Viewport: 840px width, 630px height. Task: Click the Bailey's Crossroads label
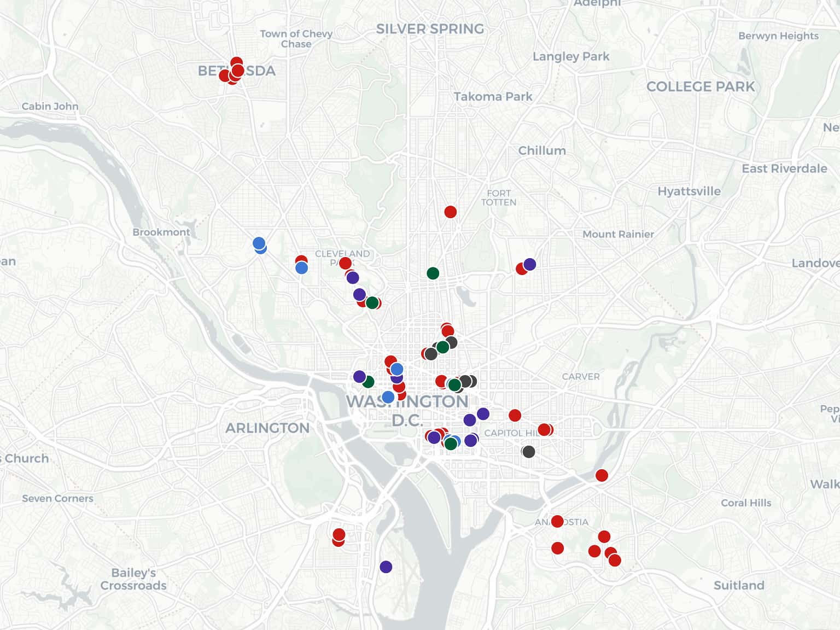(133, 579)
